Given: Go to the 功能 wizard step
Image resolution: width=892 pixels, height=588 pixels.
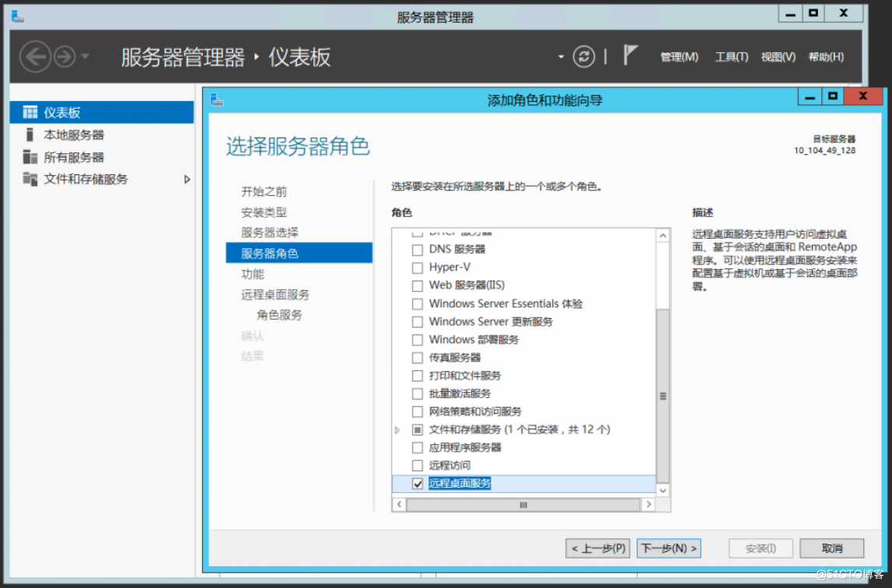Looking at the screenshot, I should coord(253,274).
